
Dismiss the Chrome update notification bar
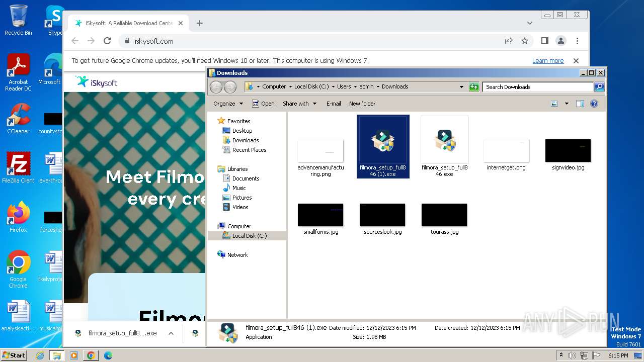click(576, 61)
